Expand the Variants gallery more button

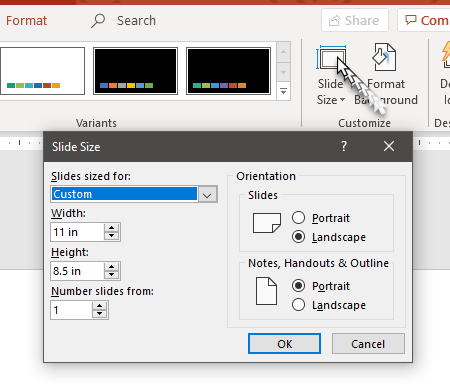pyautogui.click(x=283, y=91)
